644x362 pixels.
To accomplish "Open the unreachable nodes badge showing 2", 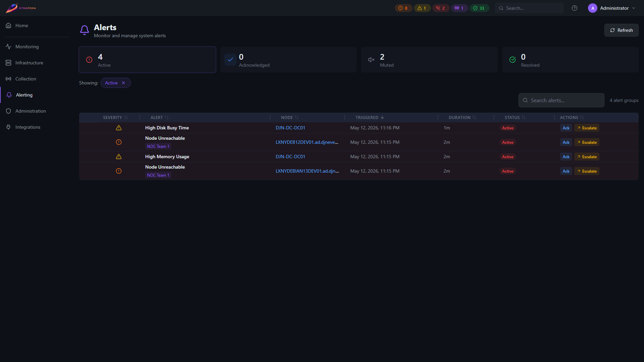I will click(x=441, y=8).
